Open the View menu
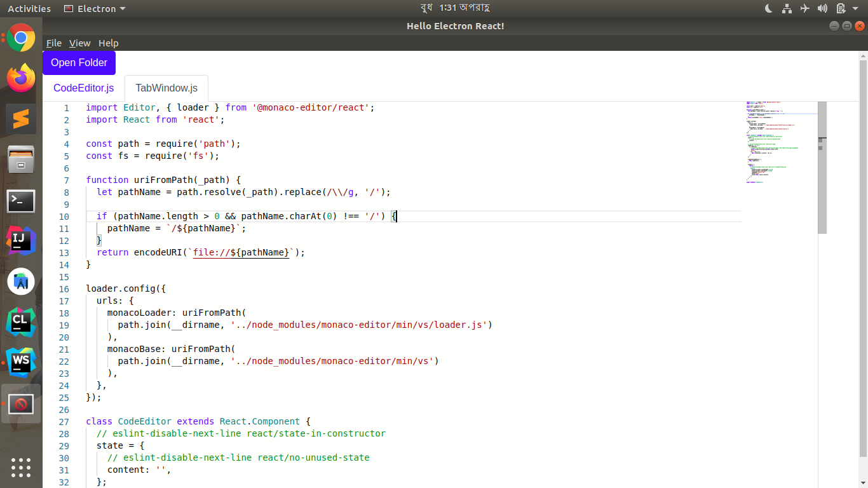This screenshot has width=868, height=488. [79, 43]
